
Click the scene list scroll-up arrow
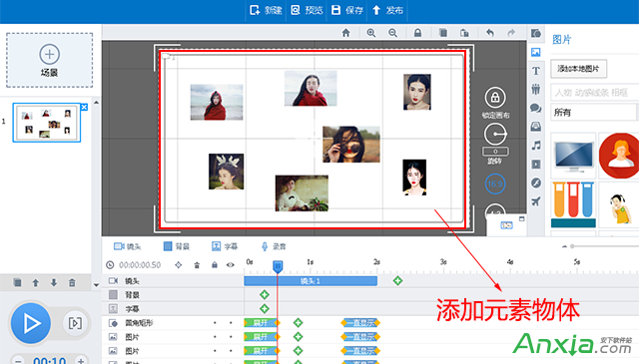[96, 102]
